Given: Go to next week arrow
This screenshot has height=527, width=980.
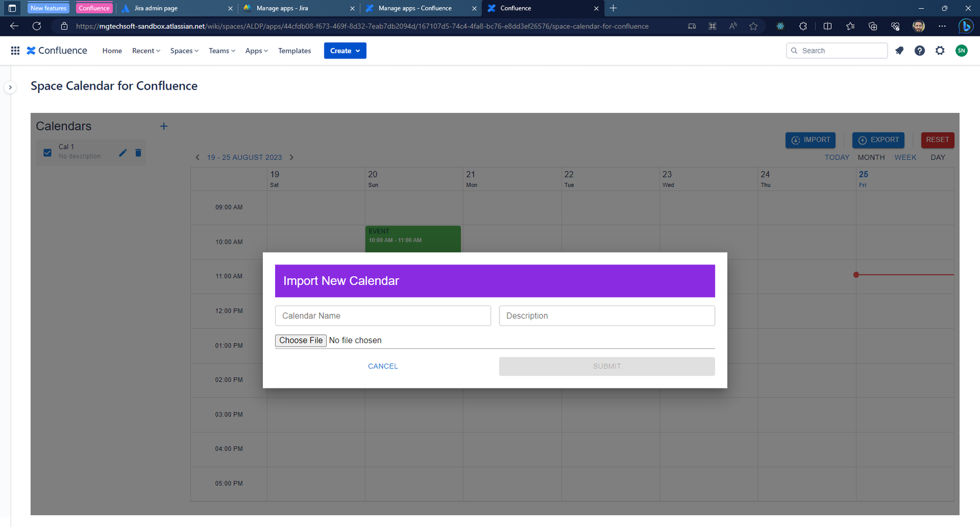Looking at the screenshot, I should click(292, 158).
